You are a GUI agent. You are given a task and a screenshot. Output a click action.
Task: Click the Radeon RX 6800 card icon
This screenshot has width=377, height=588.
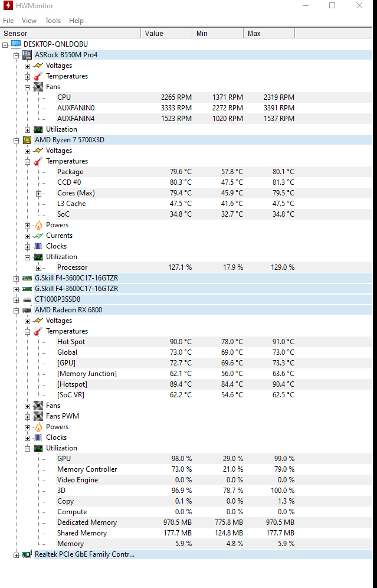click(x=27, y=310)
